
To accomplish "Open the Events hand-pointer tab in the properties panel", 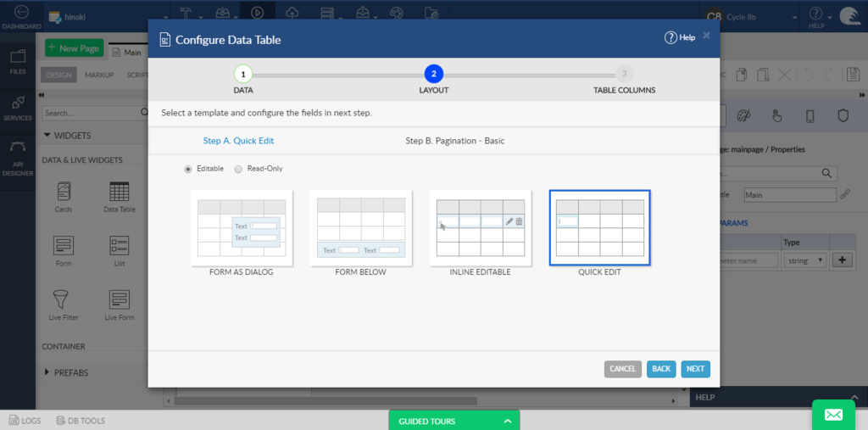I will tap(776, 116).
